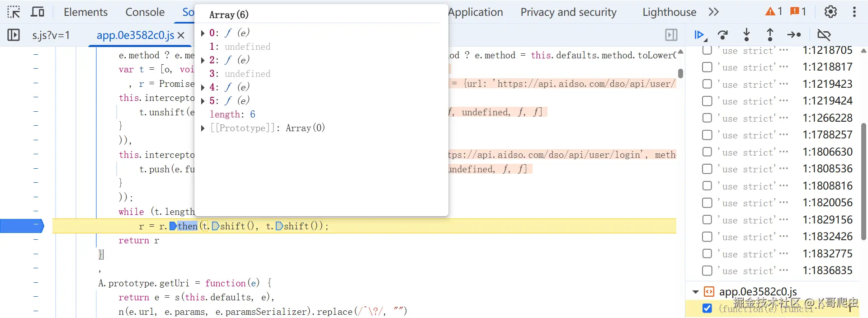
Task: Click 'undefined' value at index 1
Action: (247, 47)
